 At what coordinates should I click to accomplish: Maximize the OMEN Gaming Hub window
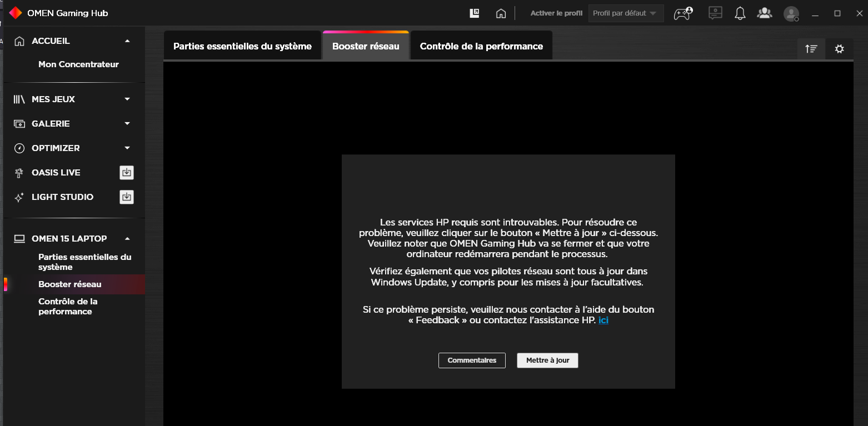point(837,13)
